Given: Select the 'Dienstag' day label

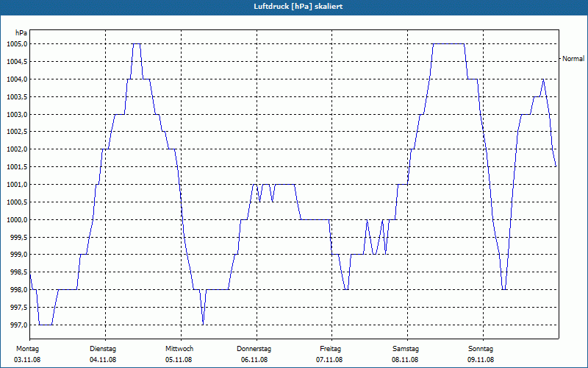Looking at the screenshot, I should click(103, 349).
